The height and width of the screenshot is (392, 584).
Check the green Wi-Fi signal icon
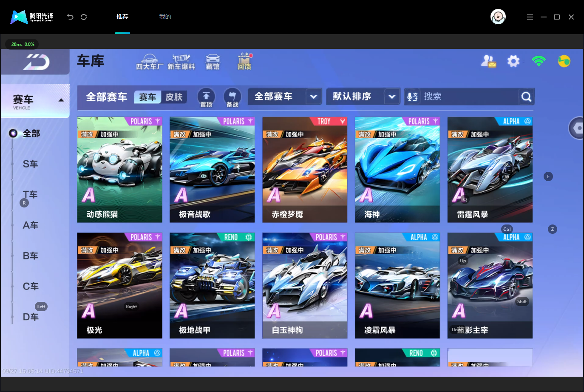pos(539,61)
